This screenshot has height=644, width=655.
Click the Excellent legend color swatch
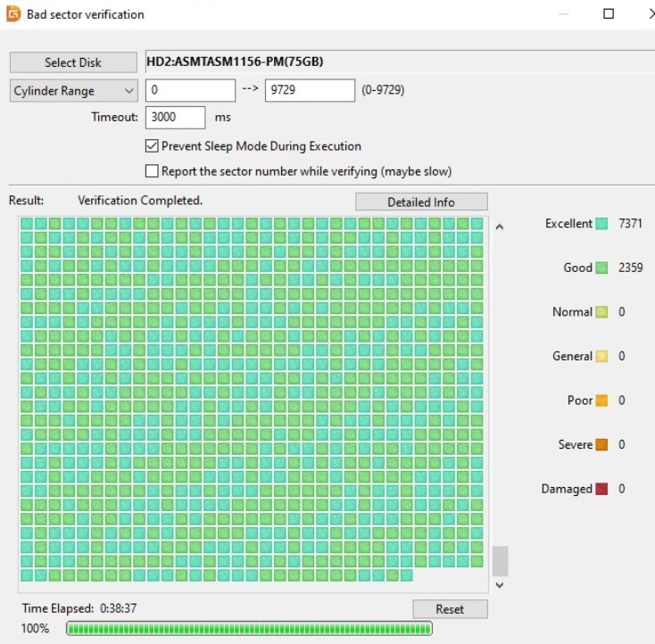601,224
